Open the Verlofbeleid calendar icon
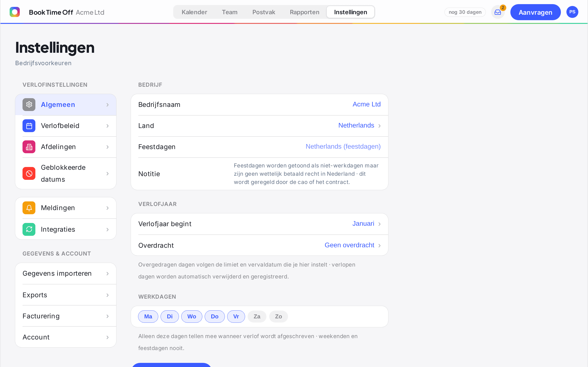 (x=29, y=126)
